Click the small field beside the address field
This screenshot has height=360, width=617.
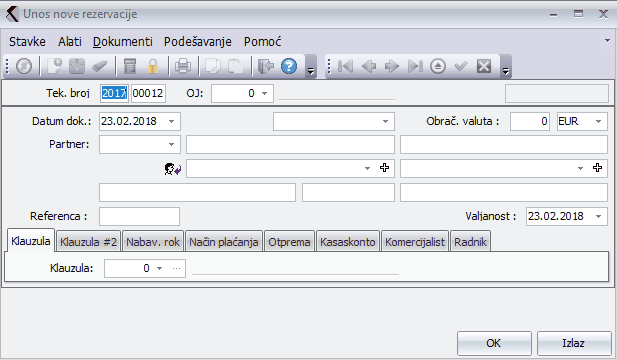coord(348,193)
